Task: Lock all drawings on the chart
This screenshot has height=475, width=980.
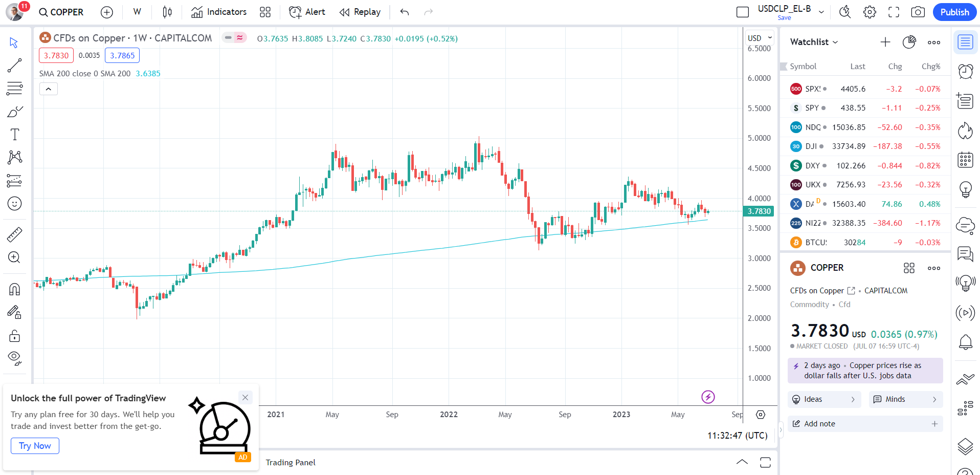Action: [x=15, y=336]
